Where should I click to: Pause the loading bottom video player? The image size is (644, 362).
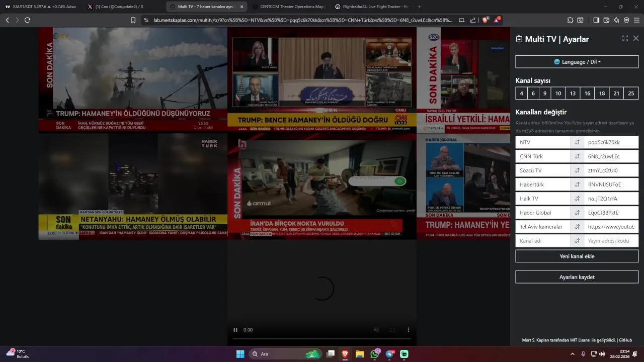(235, 330)
